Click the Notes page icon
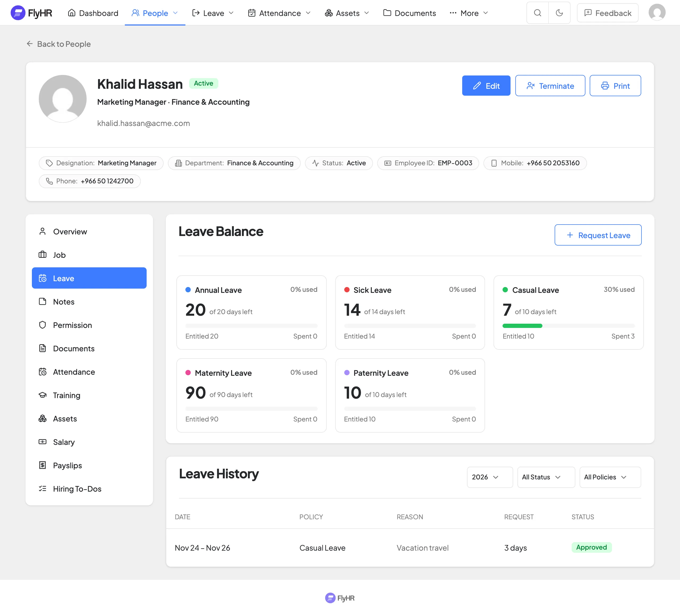Screen dimensions: 680x616 tap(42, 301)
